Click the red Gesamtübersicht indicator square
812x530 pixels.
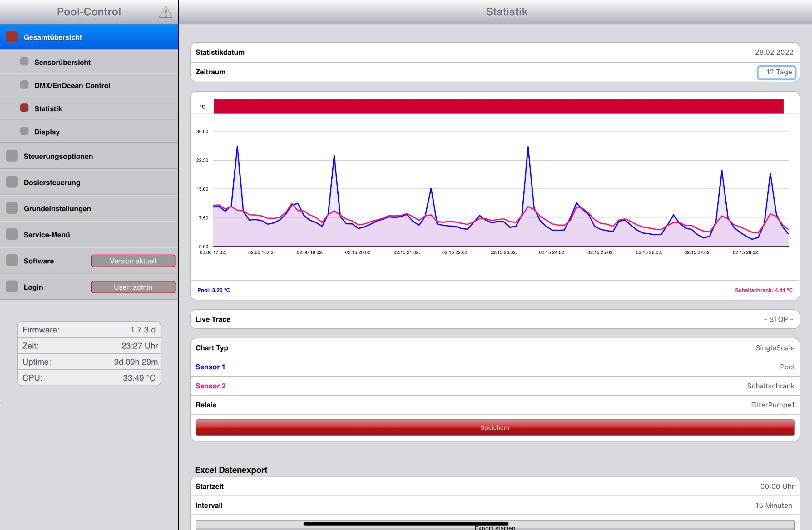click(12, 37)
